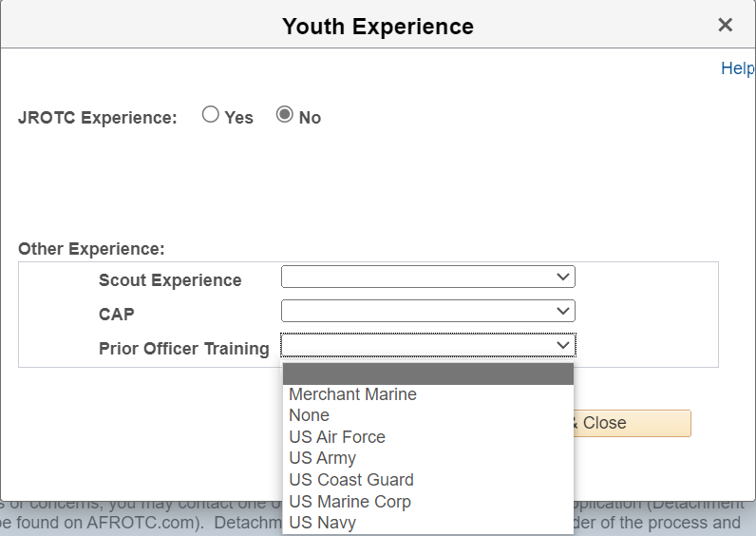Choose Merchant Marine from the list
Viewport: 756px width, 536px height.
(x=352, y=394)
